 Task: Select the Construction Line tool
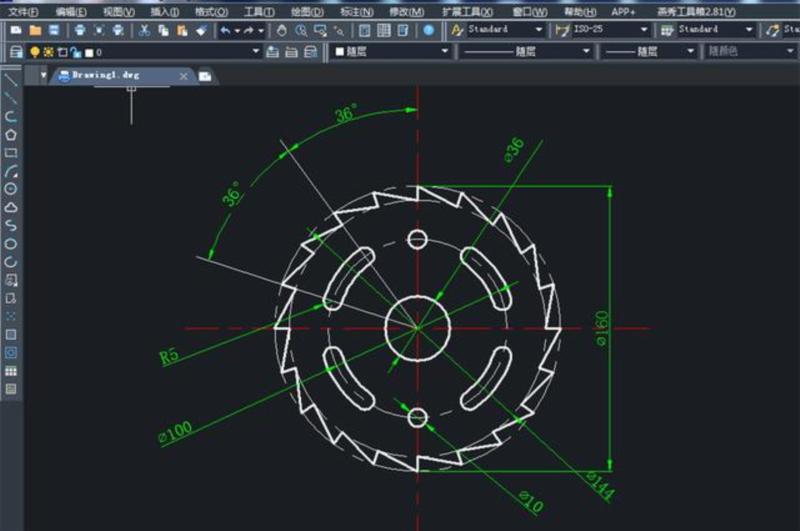click(11, 98)
